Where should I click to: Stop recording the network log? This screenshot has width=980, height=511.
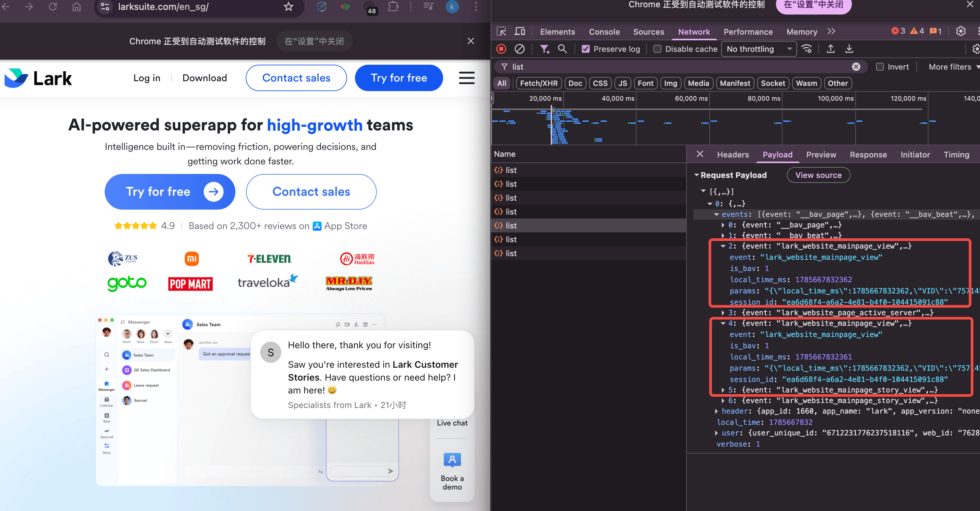pos(501,49)
